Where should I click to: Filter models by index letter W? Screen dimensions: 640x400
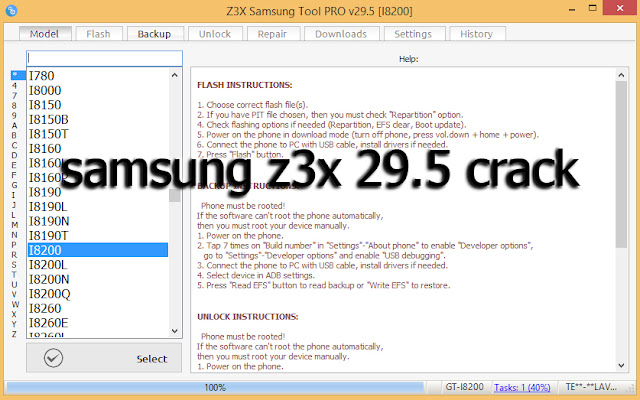point(15,304)
